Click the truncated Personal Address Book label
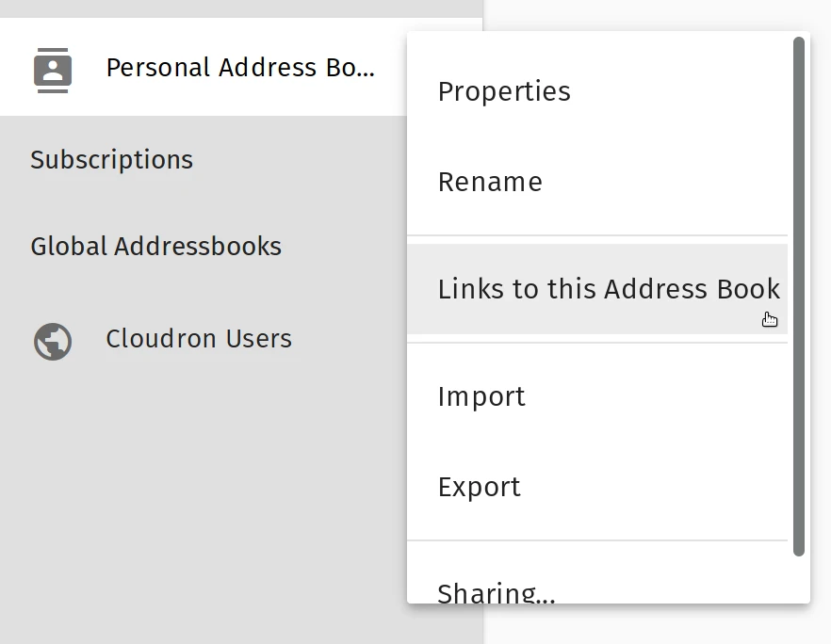This screenshot has width=831, height=644. click(241, 68)
